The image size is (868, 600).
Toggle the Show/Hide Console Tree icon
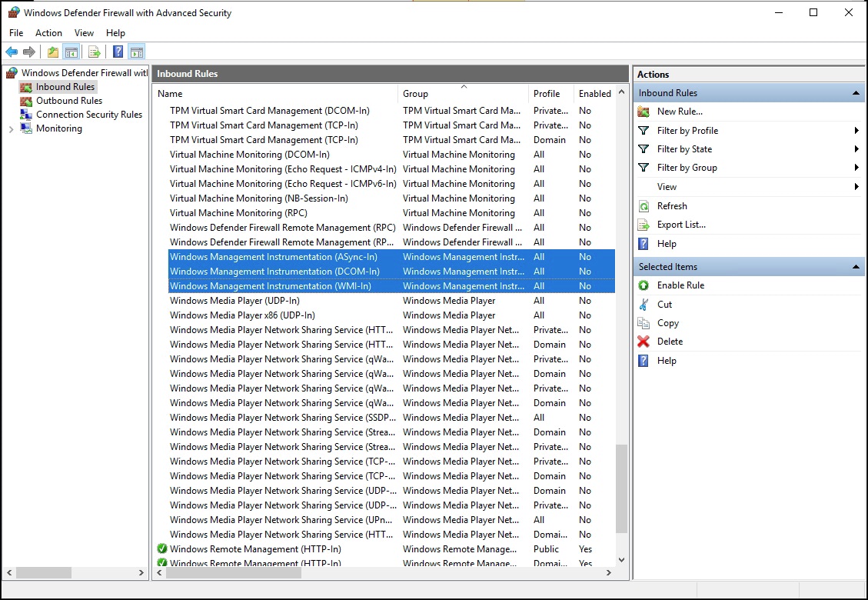[x=71, y=52]
